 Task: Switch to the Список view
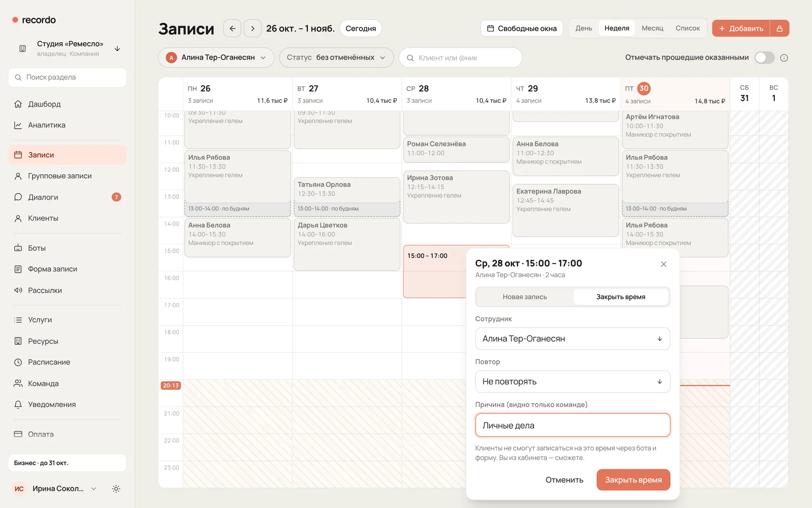tap(687, 28)
